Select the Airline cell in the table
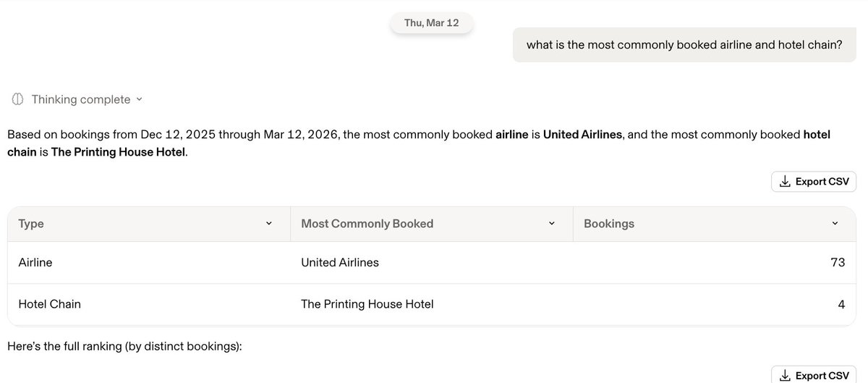 35,263
